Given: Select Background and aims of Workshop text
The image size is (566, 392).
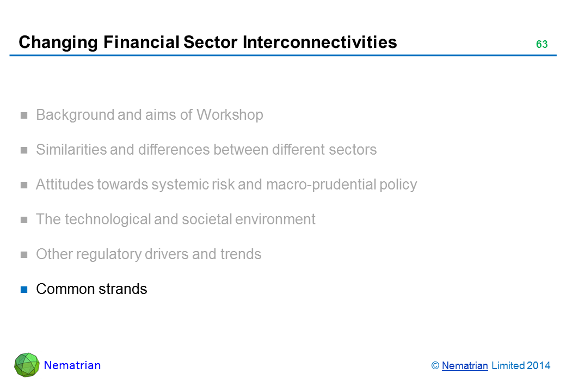Looking at the screenshot, I should click(150, 115).
